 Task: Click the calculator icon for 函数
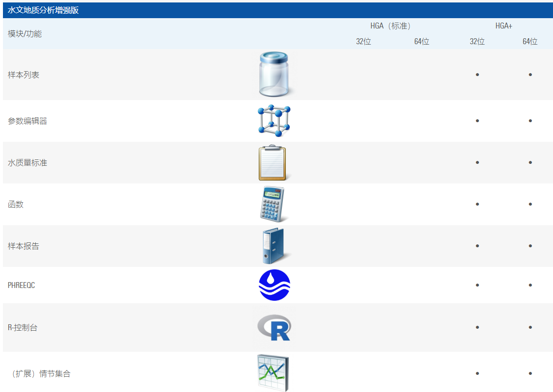coord(273,204)
